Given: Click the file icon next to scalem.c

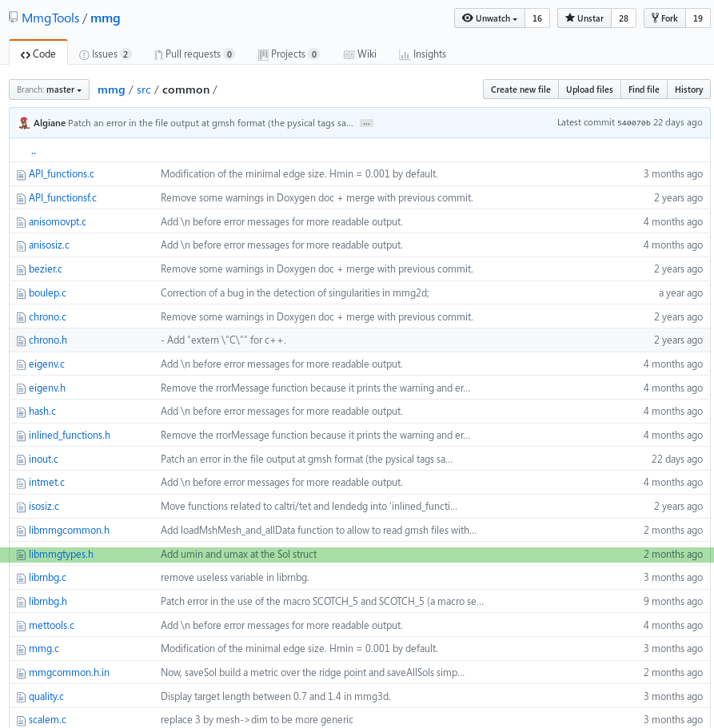Looking at the screenshot, I should pyautogui.click(x=22, y=720).
